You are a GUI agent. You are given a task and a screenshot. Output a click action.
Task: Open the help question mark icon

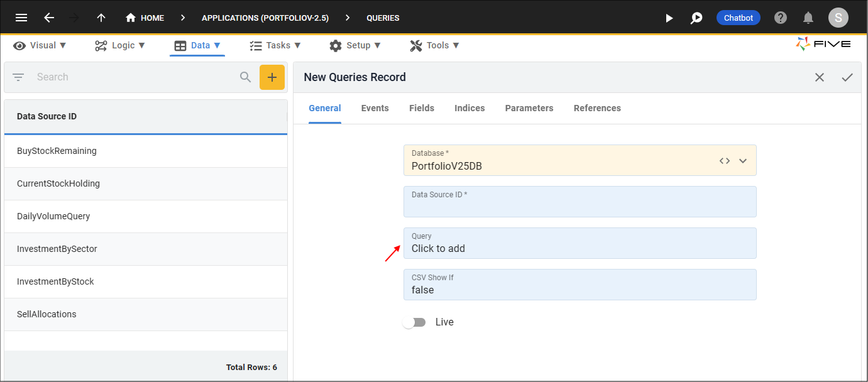[x=781, y=18]
